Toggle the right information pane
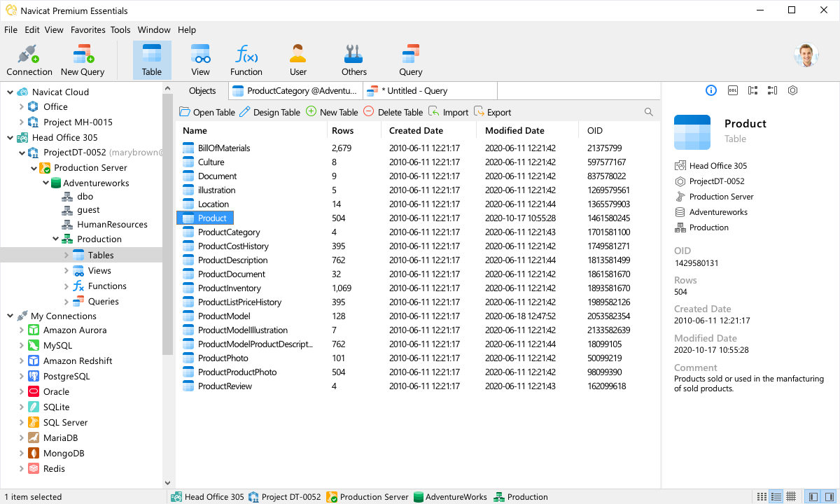Screen dimensions: 840x504 point(828,496)
